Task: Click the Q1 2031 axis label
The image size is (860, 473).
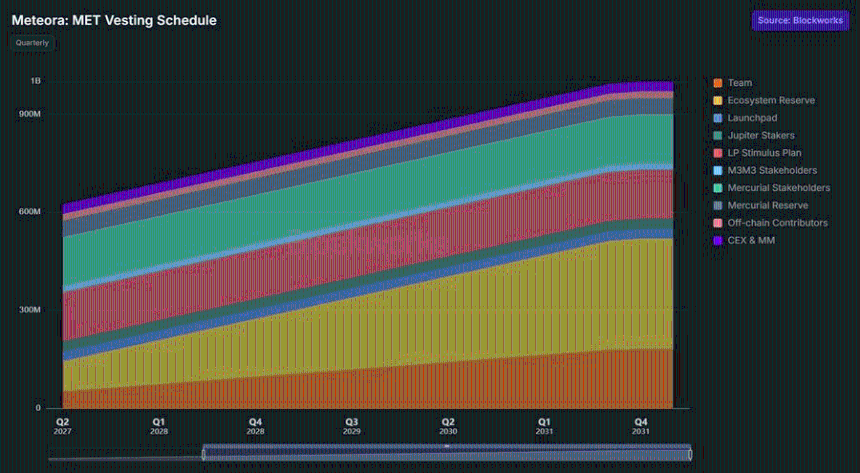Action: [544, 426]
